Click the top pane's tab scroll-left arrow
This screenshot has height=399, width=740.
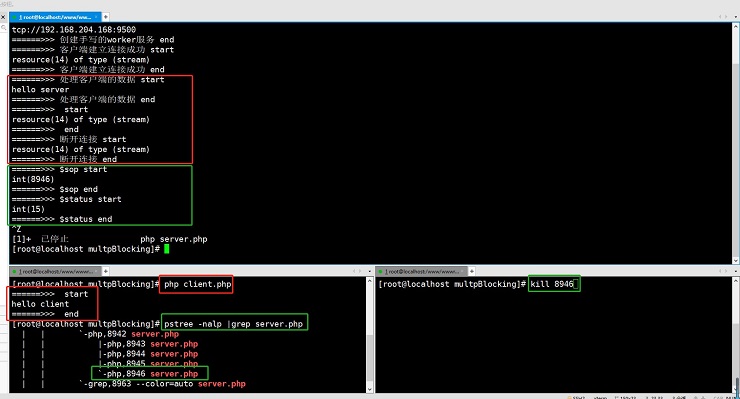pos(720,17)
